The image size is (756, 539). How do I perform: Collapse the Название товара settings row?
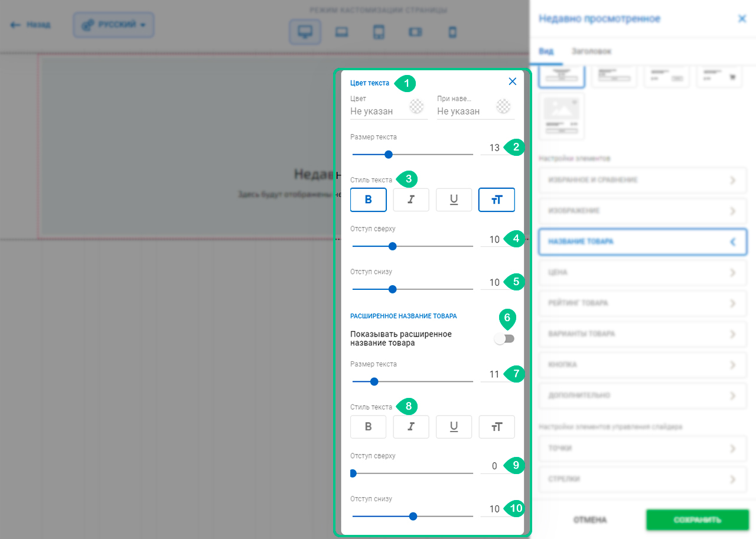pos(643,241)
